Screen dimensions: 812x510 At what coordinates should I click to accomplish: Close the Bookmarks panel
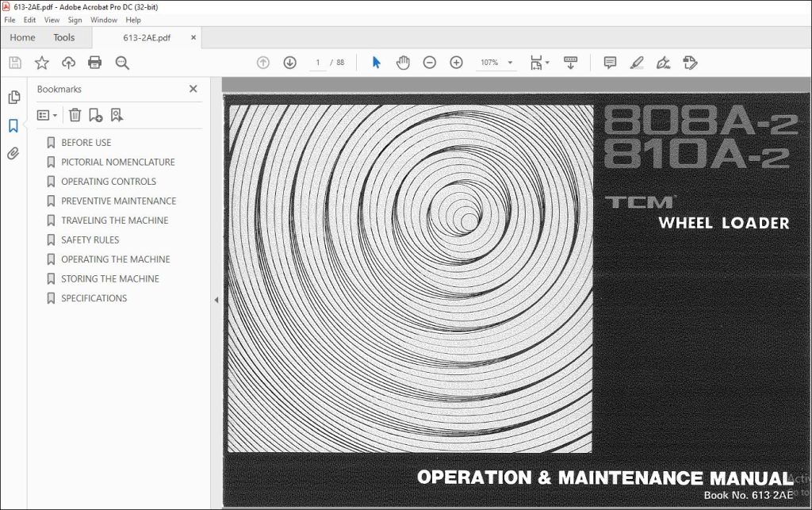point(193,89)
